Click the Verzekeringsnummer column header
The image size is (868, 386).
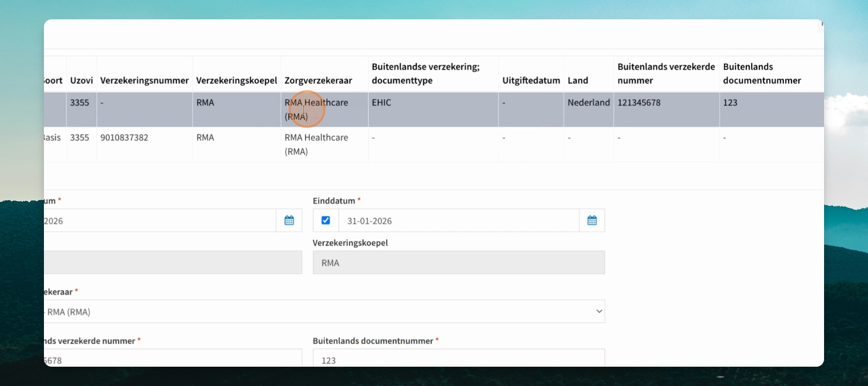pyautogui.click(x=145, y=80)
